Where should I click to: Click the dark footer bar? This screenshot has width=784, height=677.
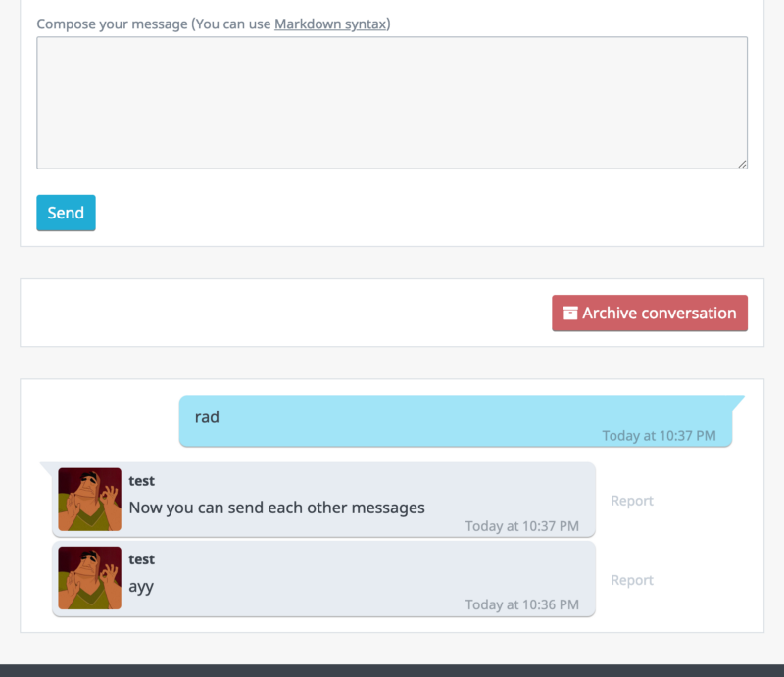pos(392,670)
